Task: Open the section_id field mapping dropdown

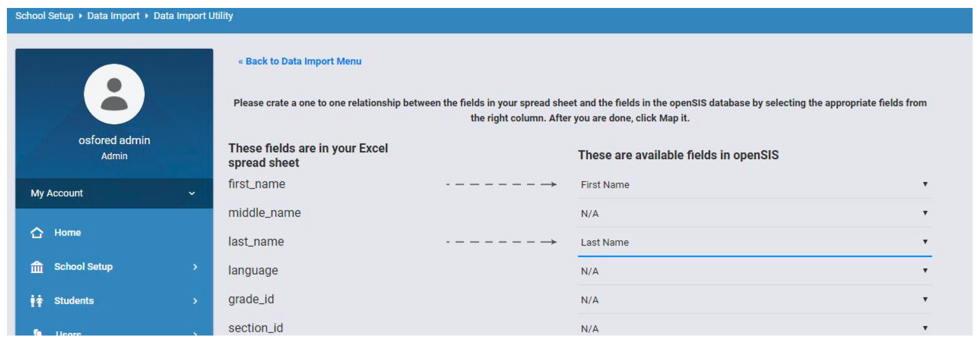Action: [x=754, y=329]
